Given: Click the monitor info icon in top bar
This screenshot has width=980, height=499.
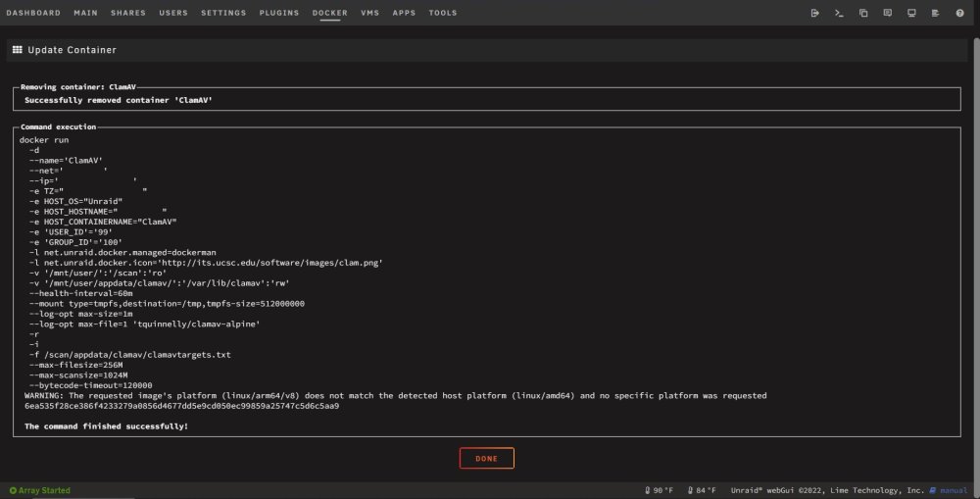Looking at the screenshot, I should tap(911, 13).
